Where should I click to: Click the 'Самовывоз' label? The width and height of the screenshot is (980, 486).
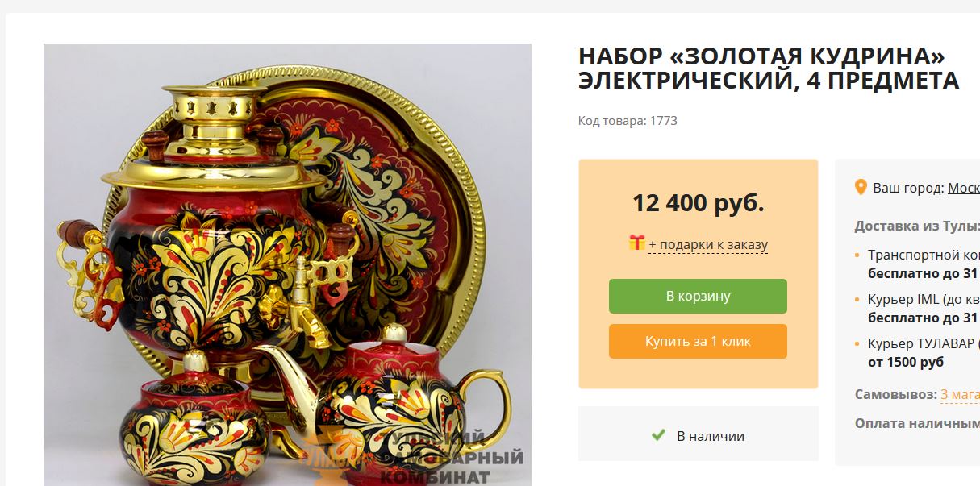point(895,394)
